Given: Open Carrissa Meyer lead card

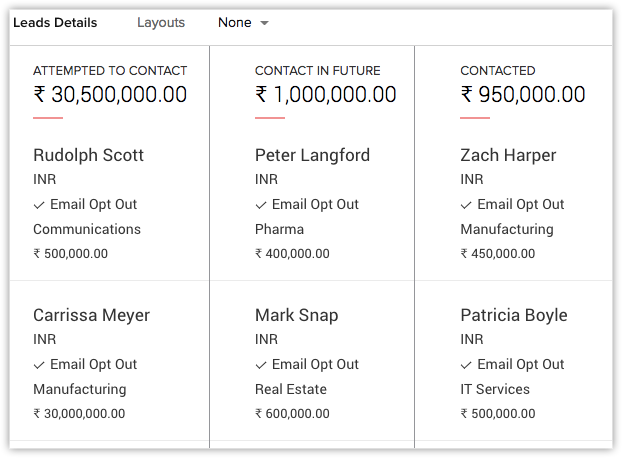Looking at the screenshot, I should (x=91, y=315).
